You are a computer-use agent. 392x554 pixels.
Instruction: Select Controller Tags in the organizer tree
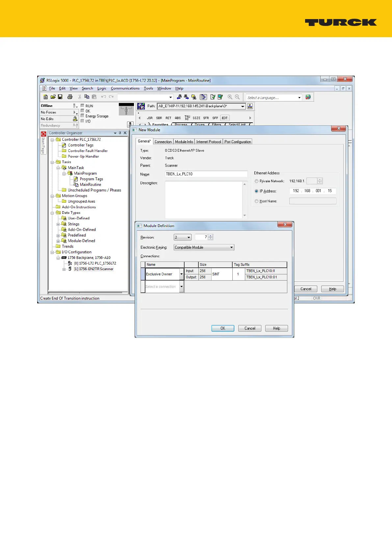(x=81, y=145)
